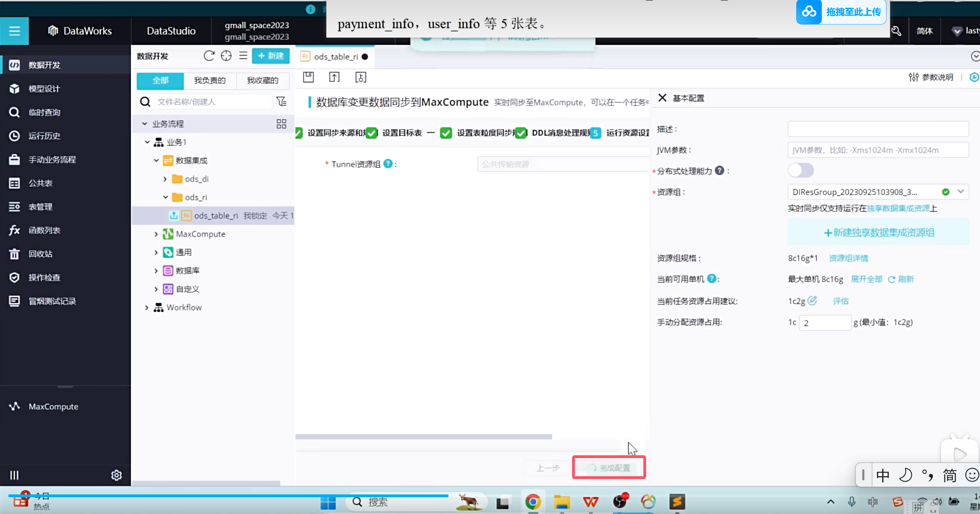
Task: Open 运行历史 in left sidebar
Action: pyautogui.click(x=44, y=136)
